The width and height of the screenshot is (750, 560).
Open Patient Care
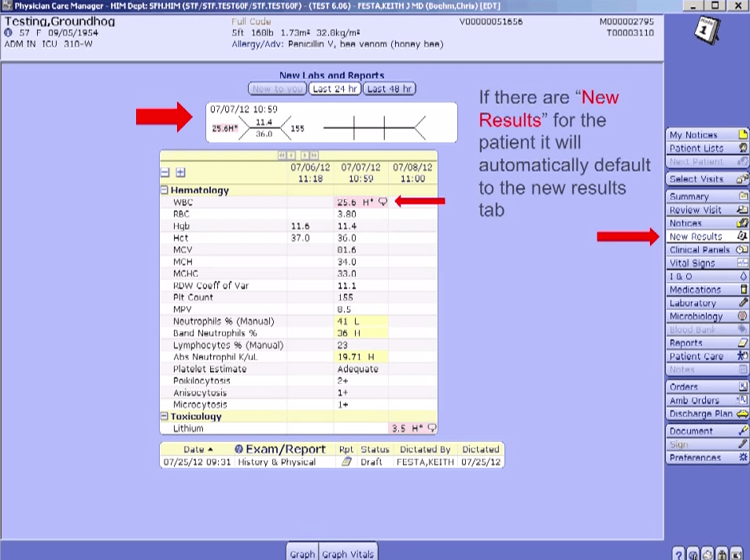pyautogui.click(x=707, y=356)
